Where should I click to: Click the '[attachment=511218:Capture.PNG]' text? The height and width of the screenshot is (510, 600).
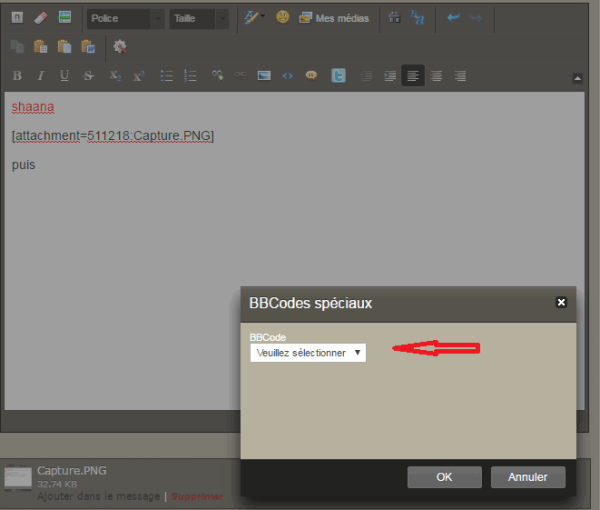[113, 136]
